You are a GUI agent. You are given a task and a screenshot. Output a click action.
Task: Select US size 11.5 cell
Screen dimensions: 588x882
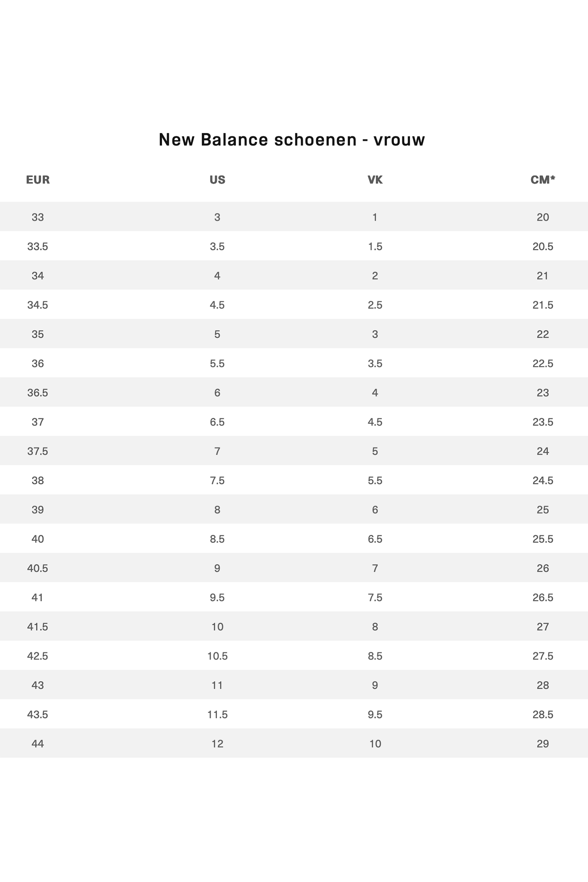pyautogui.click(x=218, y=714)
